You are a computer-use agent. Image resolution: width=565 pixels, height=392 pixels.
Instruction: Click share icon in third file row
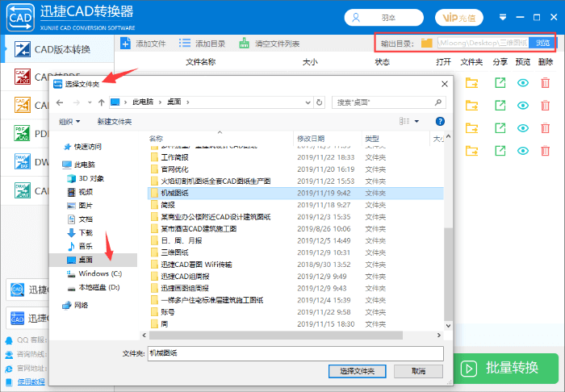(x=500, y=128)
